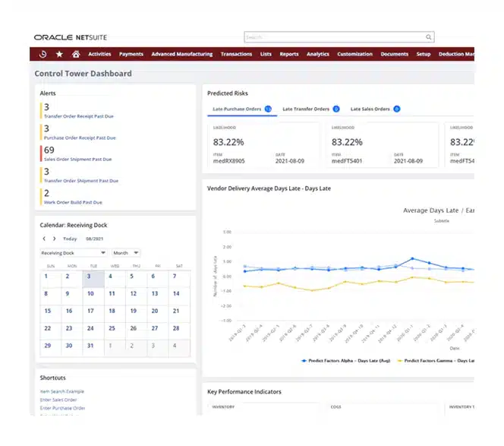Open the Advanced Manufacturing menu
The width and height of the screenshot is (504, 446).
tap(181, 54)
